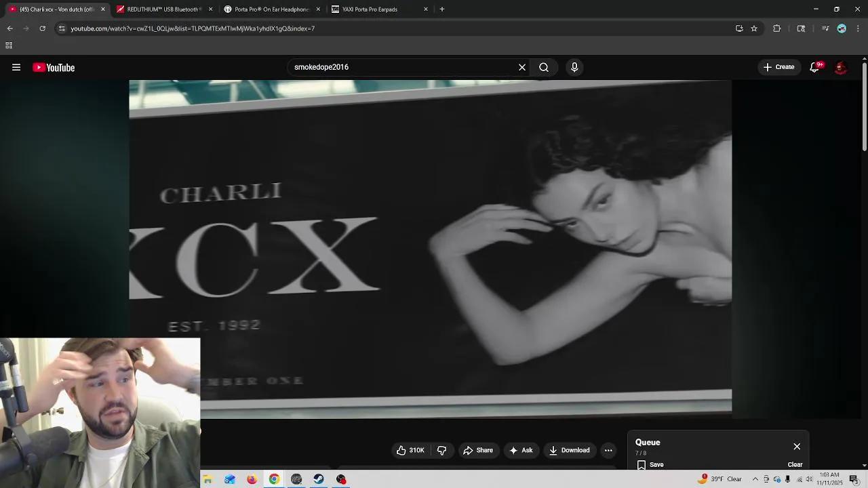Open the apps grid in bookmarks bar

[x=9, y=45]
